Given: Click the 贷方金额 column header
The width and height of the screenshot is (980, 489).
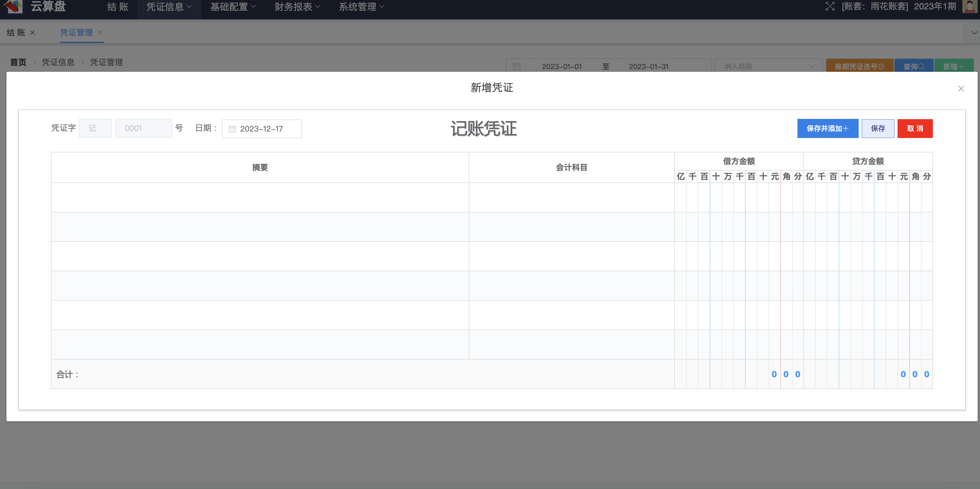Looking at the screenshot, I should tap(868, 161).
